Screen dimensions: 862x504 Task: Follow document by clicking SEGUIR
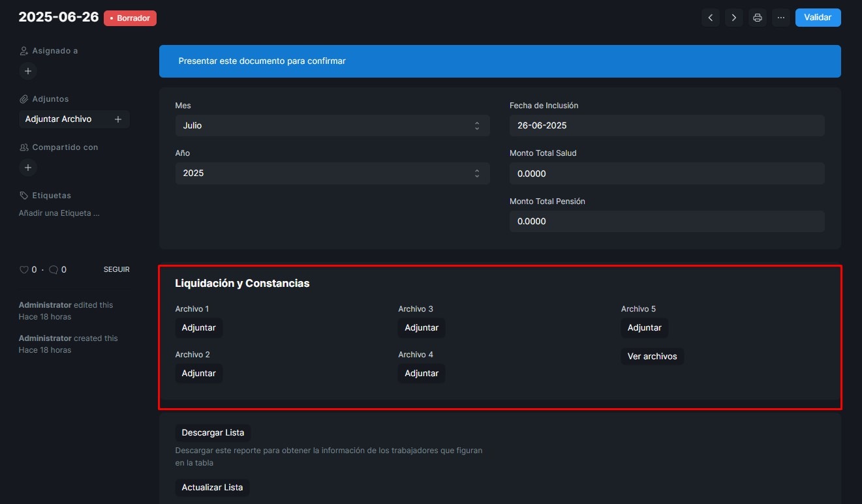coord(116,269)
